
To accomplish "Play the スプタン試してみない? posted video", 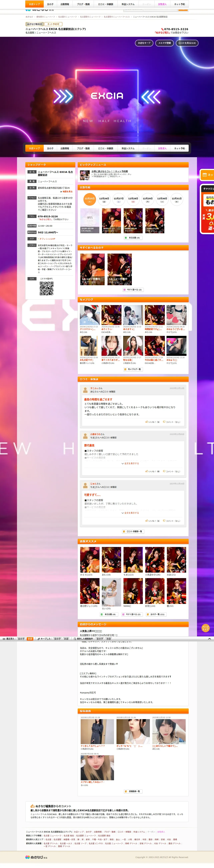I will click(x=97, y=768).
